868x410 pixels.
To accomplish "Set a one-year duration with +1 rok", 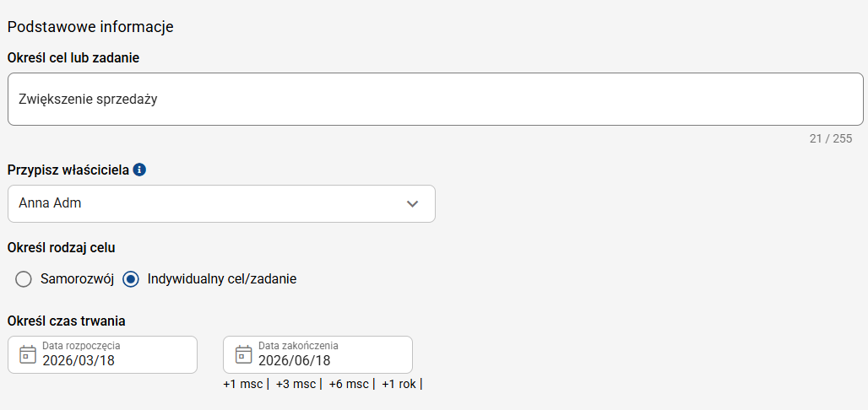I will [x=399, y=384].
